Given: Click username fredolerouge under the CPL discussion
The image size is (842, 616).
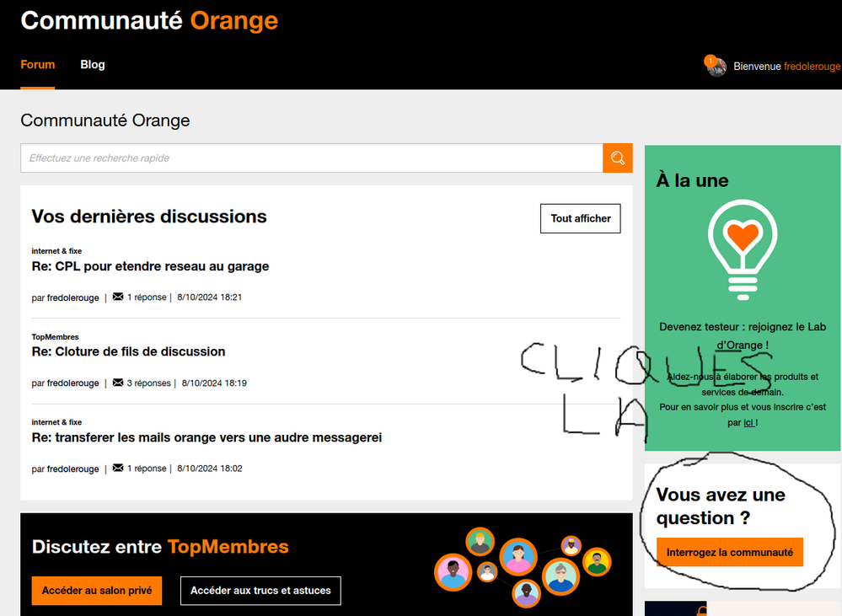Looking at the screenshot, I should [x=75, y=297].
